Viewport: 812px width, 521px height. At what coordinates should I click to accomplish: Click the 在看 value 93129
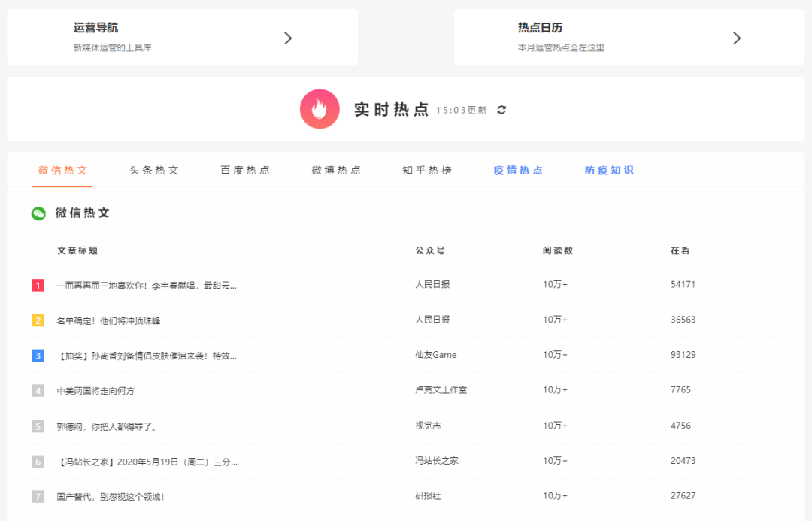(683, 355)
